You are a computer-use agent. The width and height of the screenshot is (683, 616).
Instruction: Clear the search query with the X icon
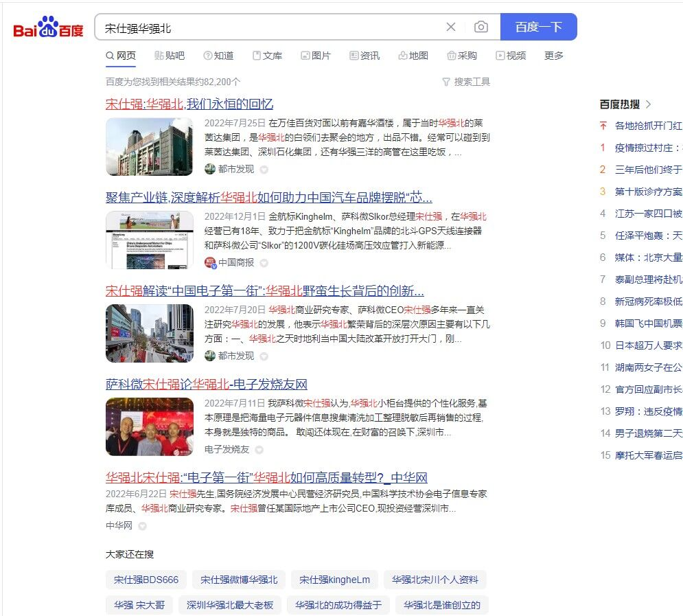pos(451,27)
